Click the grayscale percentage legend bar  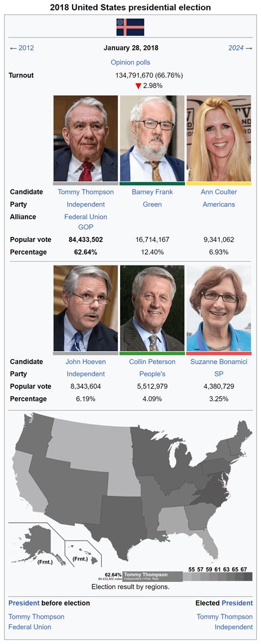pos(218,577)
